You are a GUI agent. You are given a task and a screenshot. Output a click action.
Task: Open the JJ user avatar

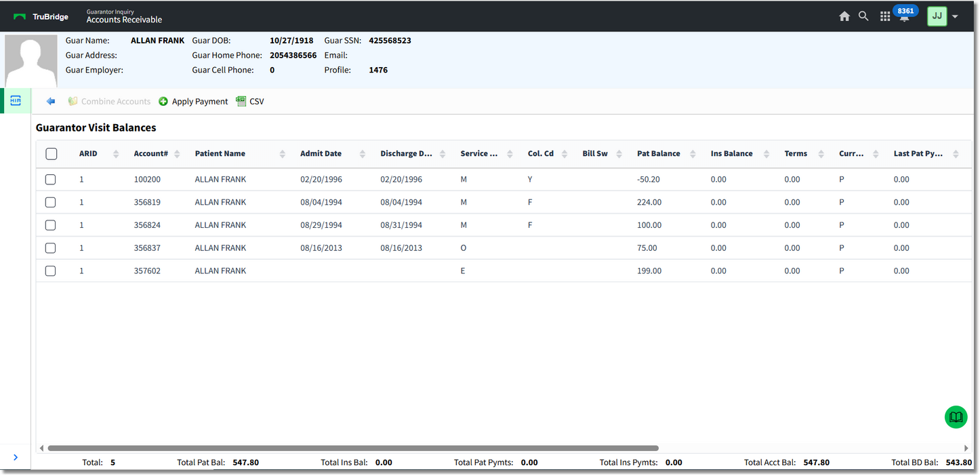937,16
